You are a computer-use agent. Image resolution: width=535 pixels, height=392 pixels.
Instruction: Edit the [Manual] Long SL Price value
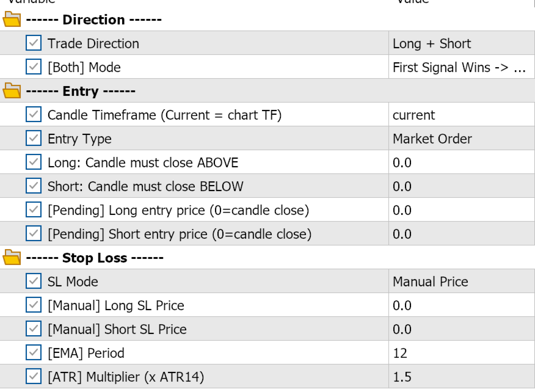460,305
